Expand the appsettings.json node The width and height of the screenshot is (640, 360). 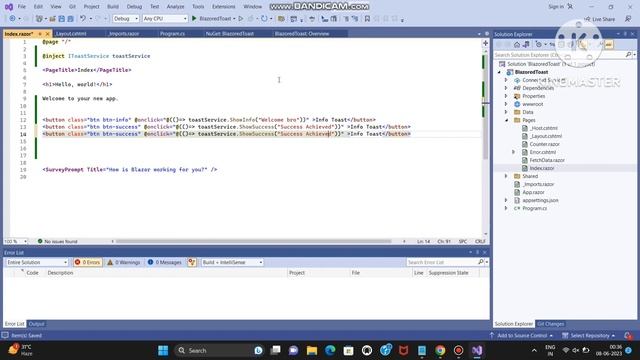tap(506, 200)
